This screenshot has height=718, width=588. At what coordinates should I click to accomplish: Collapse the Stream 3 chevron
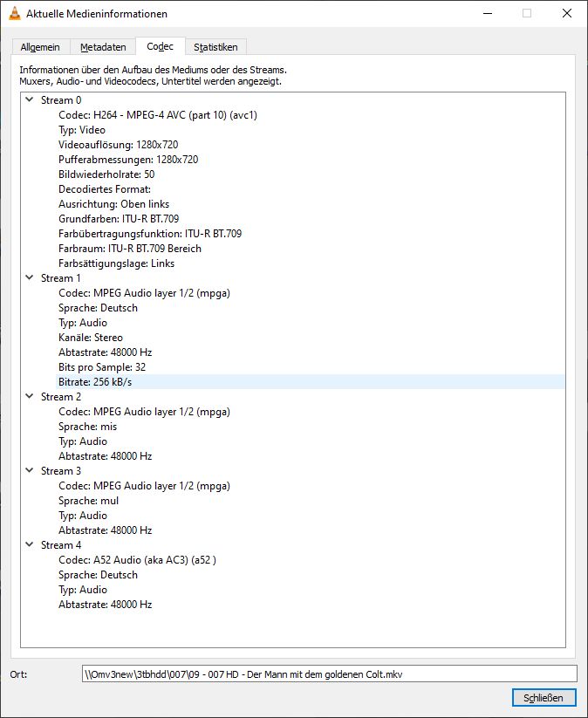[x=29, y=471]
